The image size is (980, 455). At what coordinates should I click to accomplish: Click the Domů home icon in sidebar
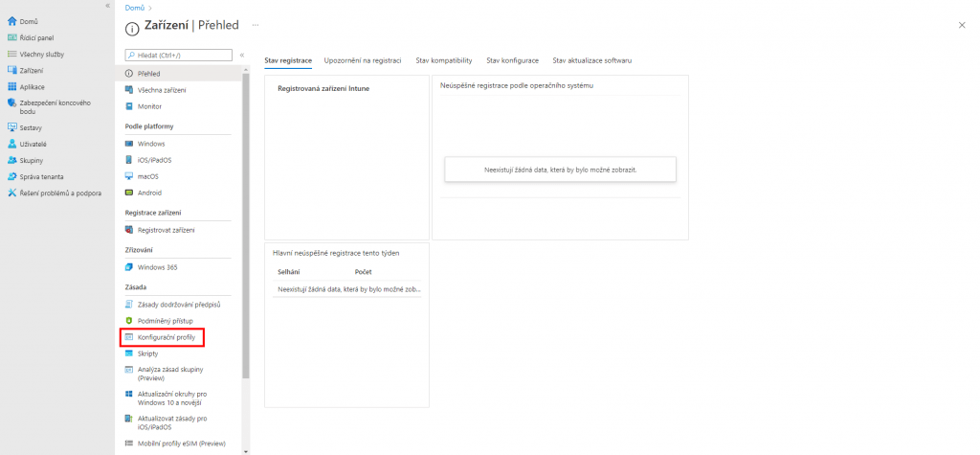click(12, 21)
